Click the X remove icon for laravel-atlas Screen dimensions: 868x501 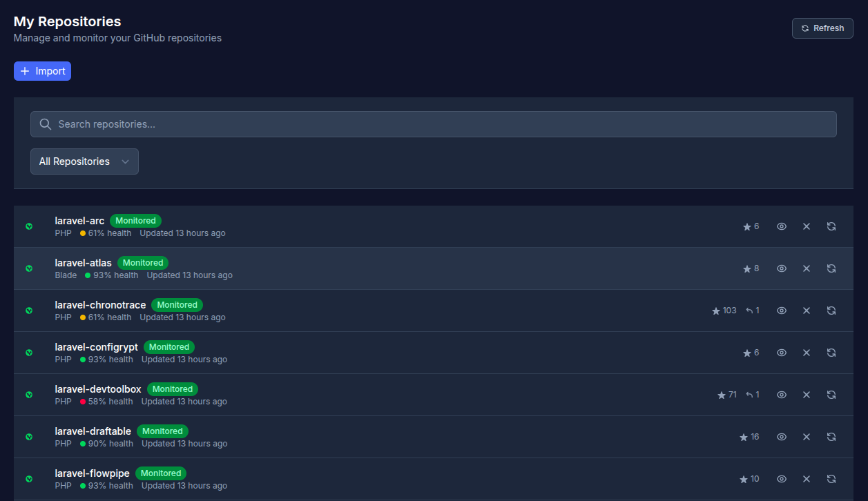click(x=806, y=268)
